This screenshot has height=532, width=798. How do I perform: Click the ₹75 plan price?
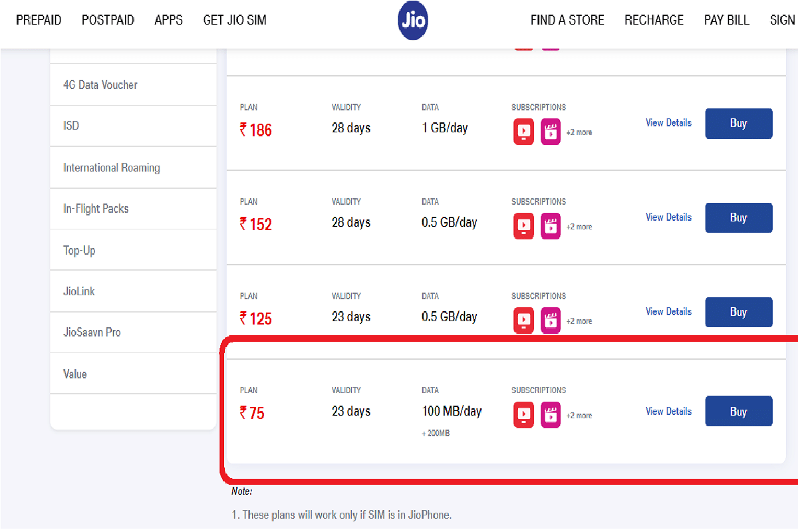coord(252,414)
